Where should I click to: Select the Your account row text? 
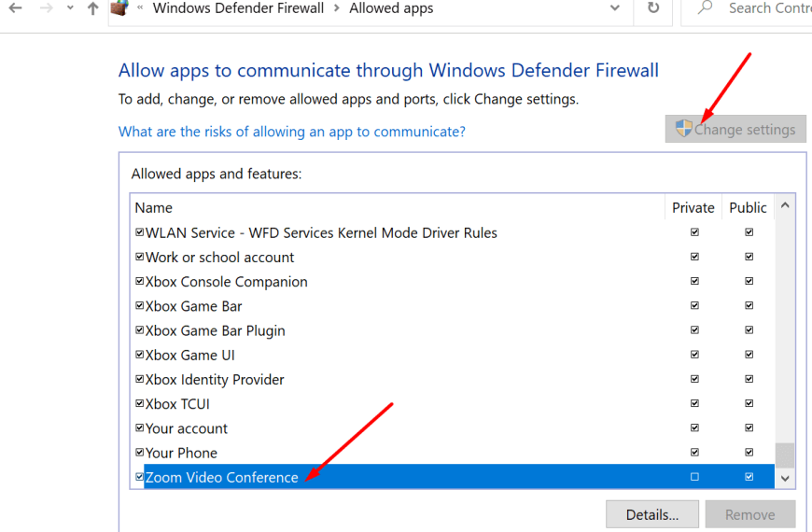[x=187, y=429]
